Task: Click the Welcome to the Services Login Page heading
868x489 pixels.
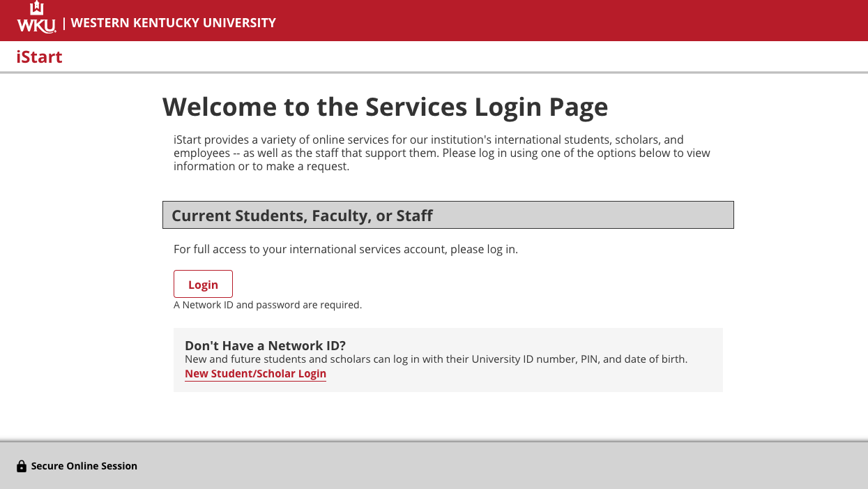Action: (385, 107)
